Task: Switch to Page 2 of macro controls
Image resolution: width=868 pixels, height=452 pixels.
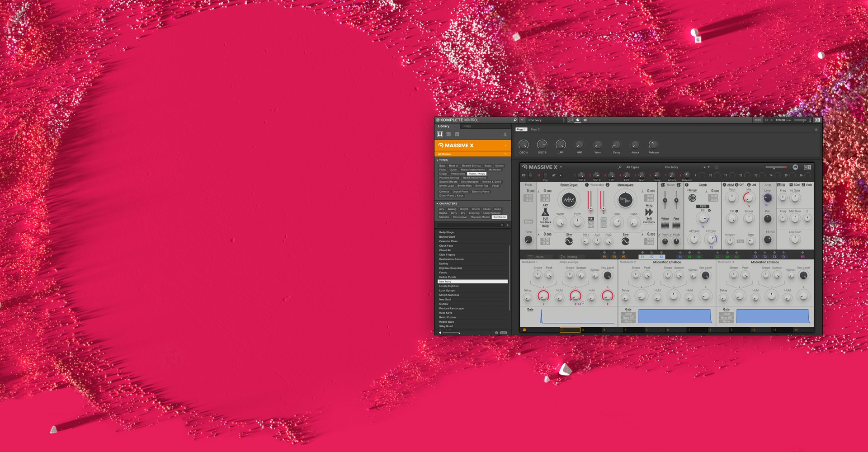Action: 535,130
